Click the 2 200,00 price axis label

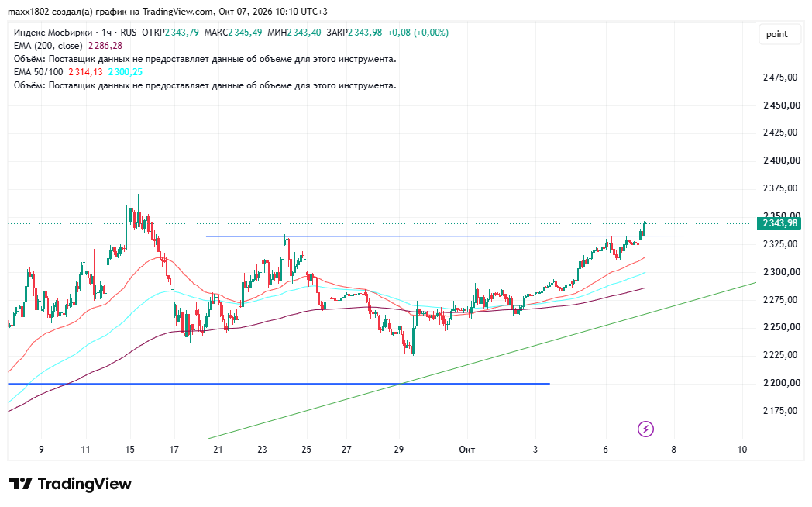tap(782, 383)
